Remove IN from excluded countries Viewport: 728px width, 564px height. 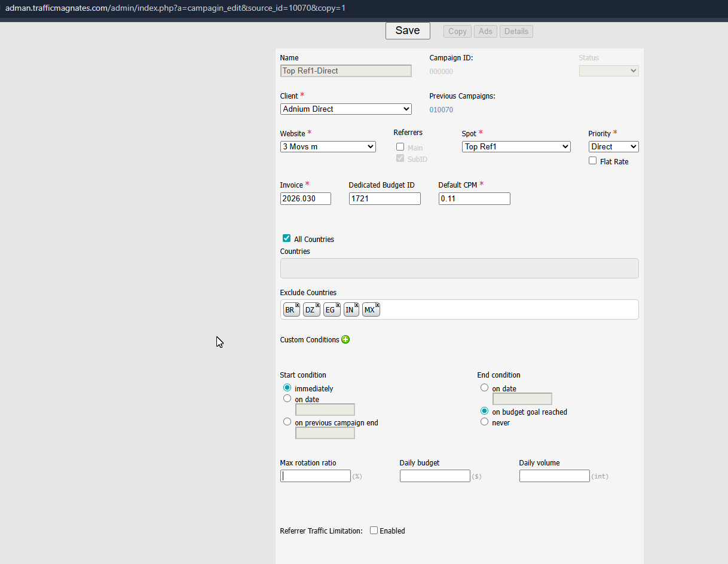pyautogui.click(x=357, y=305)
